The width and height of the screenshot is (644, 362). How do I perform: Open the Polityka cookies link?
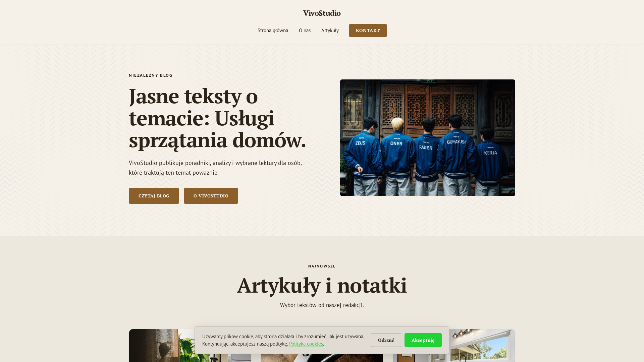pyautogui.click(x=306, y=344)
